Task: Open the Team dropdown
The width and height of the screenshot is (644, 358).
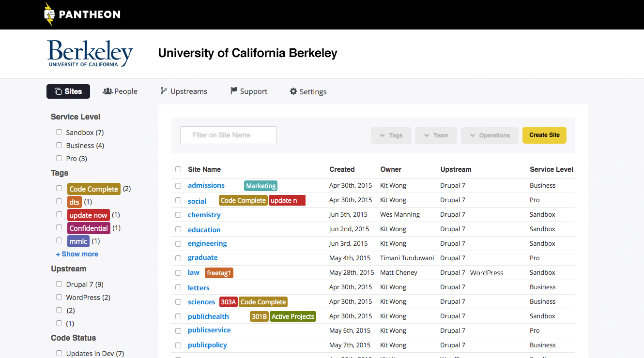Action: (436, 135)
